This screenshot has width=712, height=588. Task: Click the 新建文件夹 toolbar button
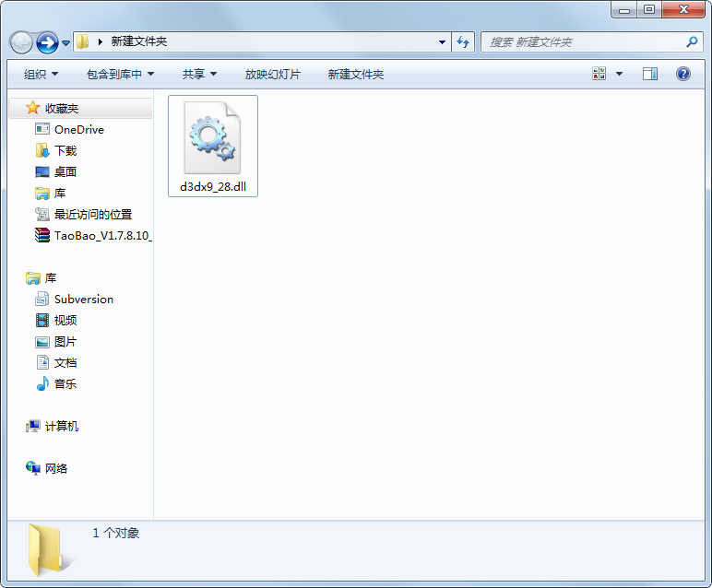355,74
